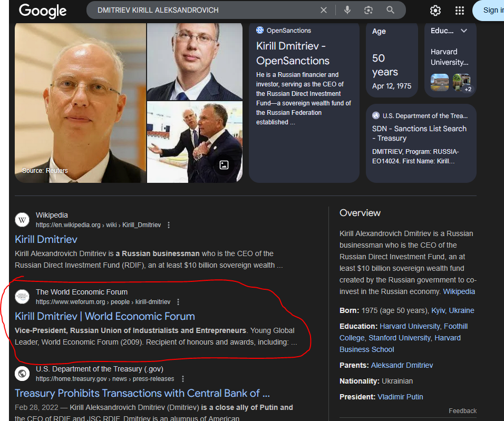The height and width of the screenshot is (421, 504).
Task: Click the Wikipedia favicon beside result
Action: (x=22, y=220)
